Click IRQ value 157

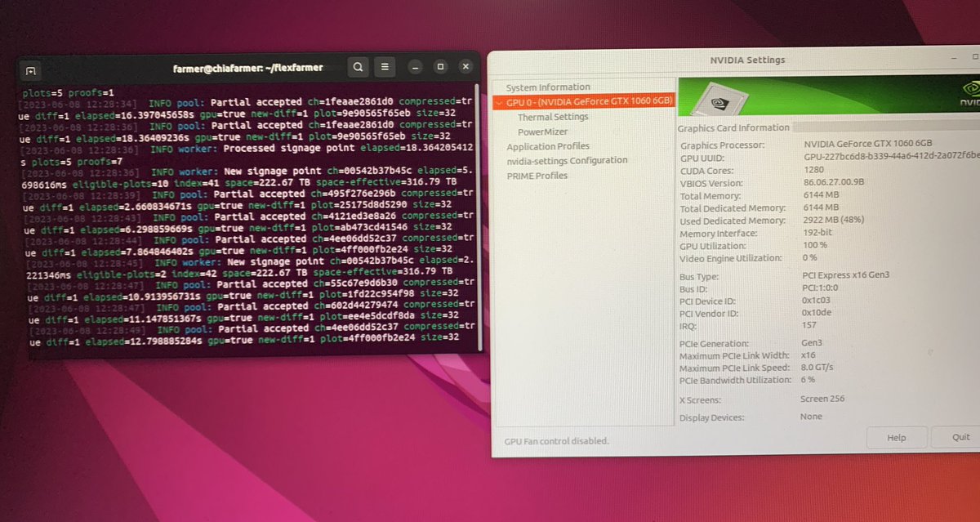click(x=811, y=326)
